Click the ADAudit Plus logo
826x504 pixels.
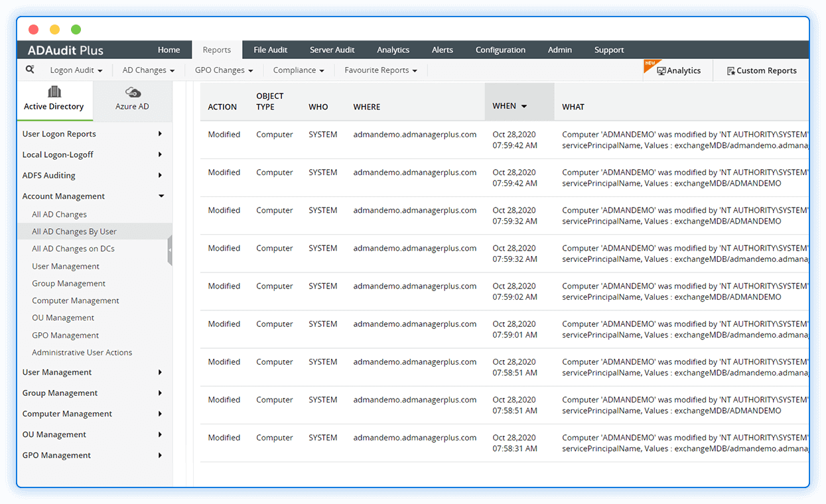[65, 50]
